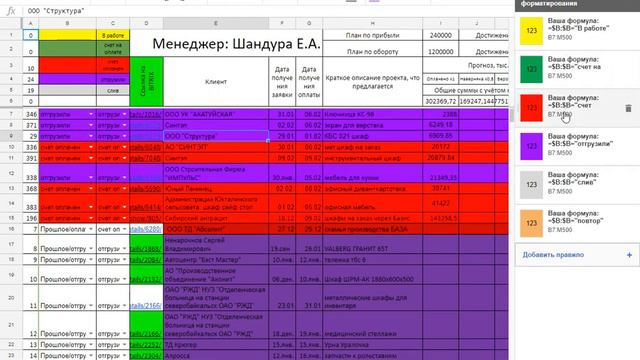
Task: Select row 16 header
Action: (11, 229)
